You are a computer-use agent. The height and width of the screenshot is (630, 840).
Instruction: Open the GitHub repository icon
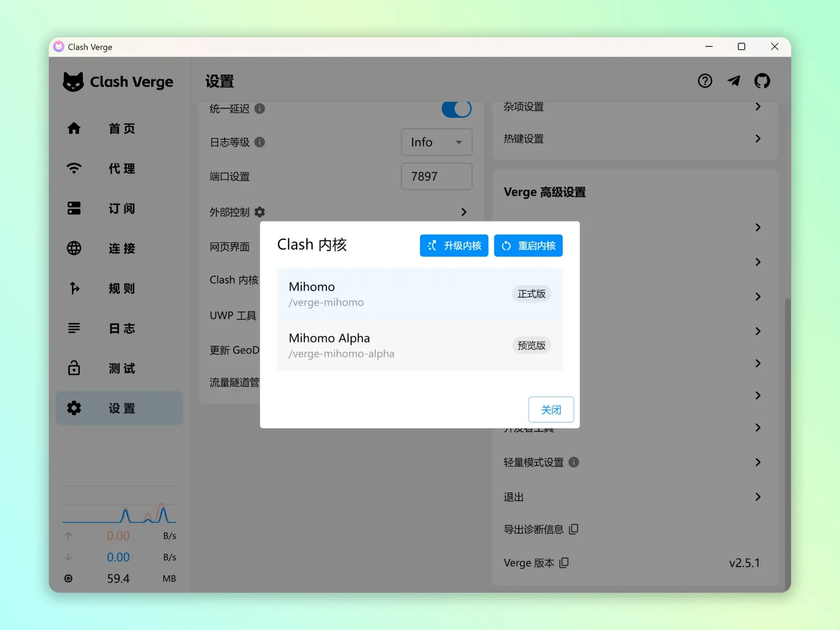pyautogui.click(x=762, y=81)
